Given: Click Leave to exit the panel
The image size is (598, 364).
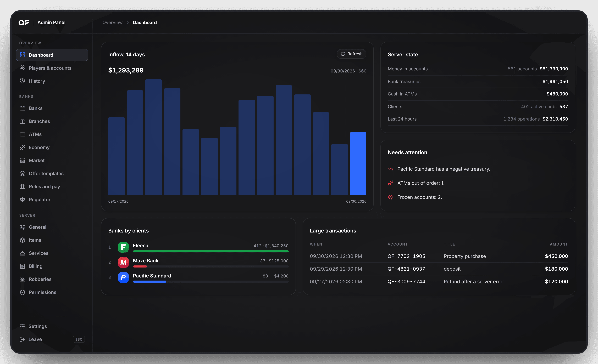Looking at the screenshot, I should [52, 339].
